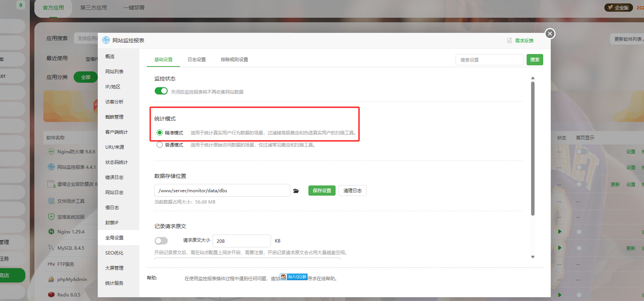Switch to 日志设置 tab
The image size is (644, 301).
pos(197,60)
